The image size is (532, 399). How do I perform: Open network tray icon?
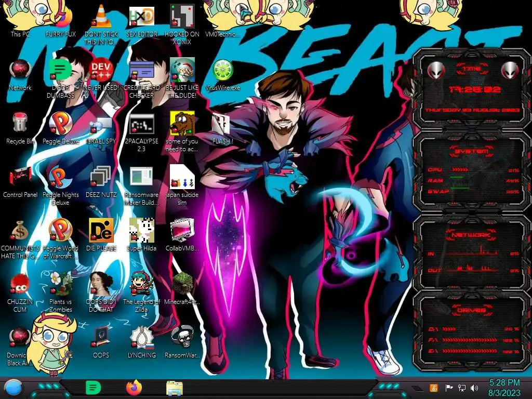pos(461,388)
